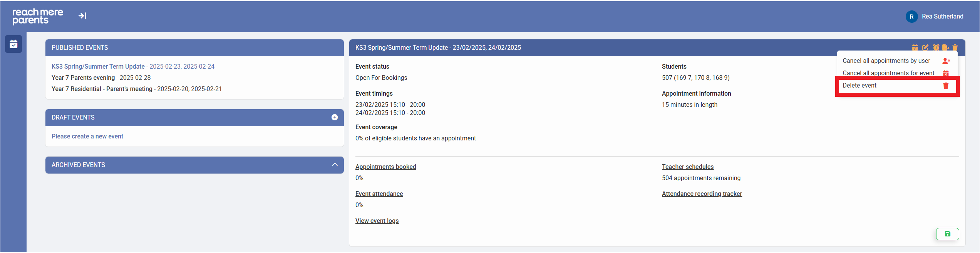
Task: Add a new draft event with plus icon
Action: [335, 117]
